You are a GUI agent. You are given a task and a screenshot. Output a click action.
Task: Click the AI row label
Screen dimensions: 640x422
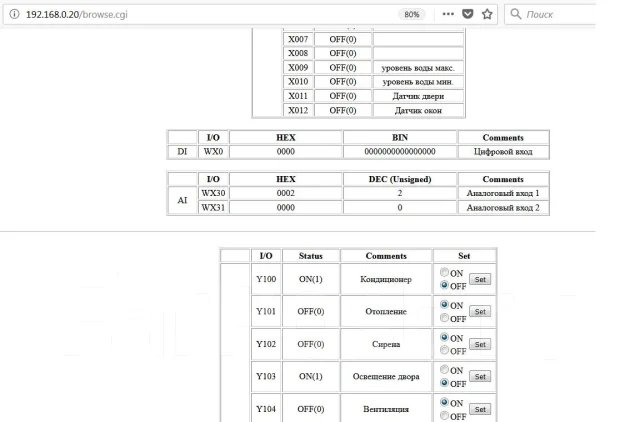pyautogui.click(x=182, y=200)
